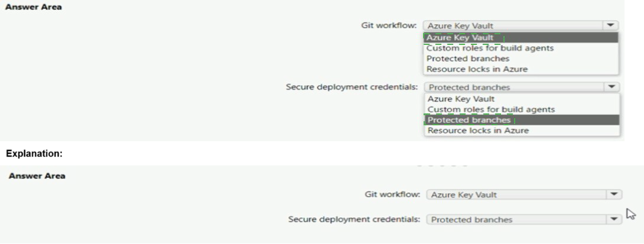Image resolution: width=644 pixels, height=244 pixels.
Task: Open Git workflow dropdown arrow in Explanation section
Action: 615,194
